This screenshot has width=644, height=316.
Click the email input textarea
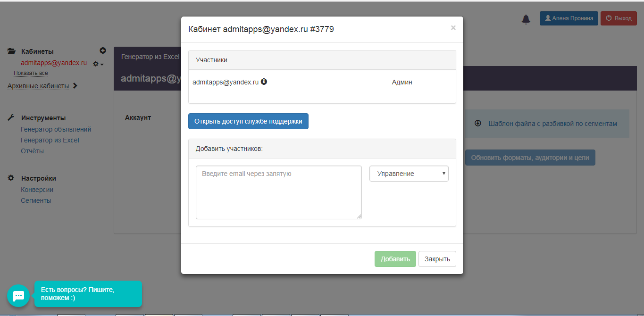point(278,192)
